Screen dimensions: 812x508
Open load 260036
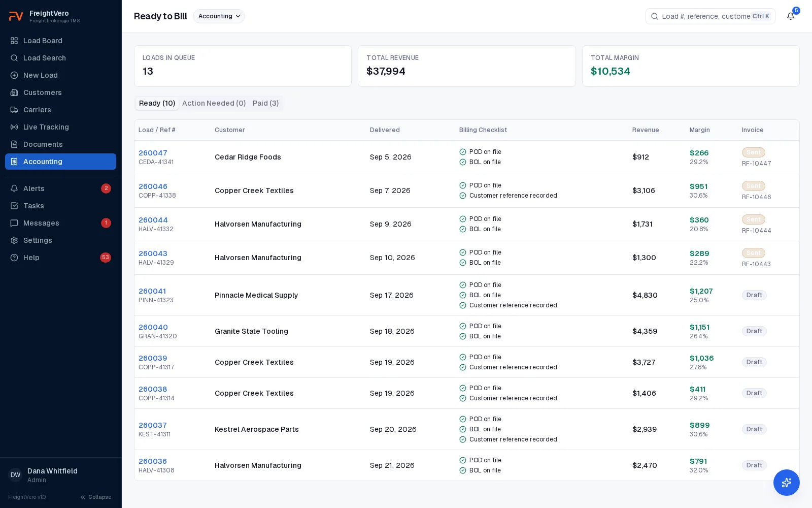point(153,461)
